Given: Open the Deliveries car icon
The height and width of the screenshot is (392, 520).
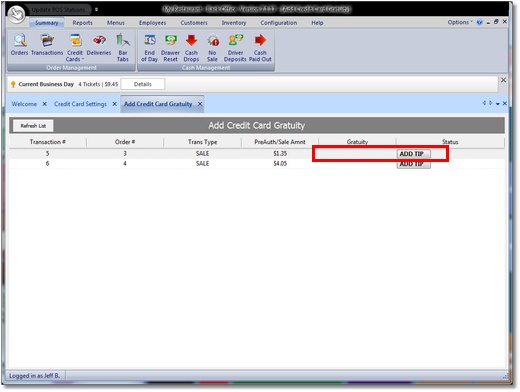Looking at the screenshot, I should [99, 44].
